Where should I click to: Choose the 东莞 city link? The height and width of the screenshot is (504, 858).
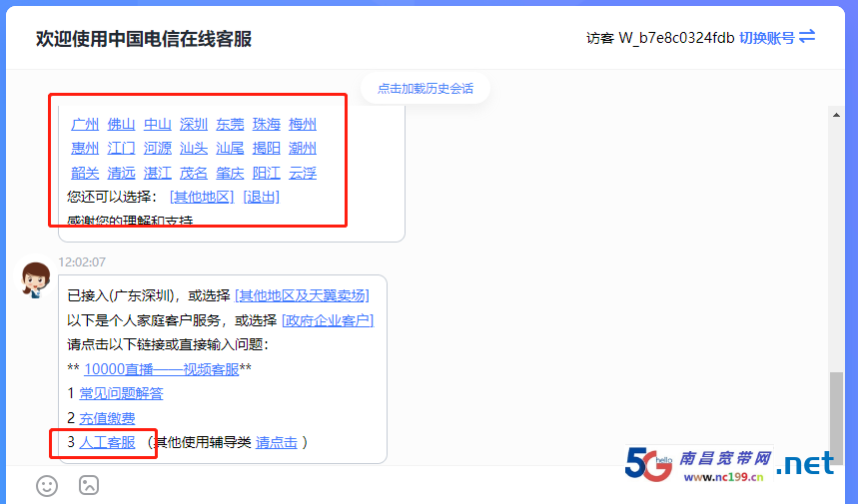click(x=230, y=124)
